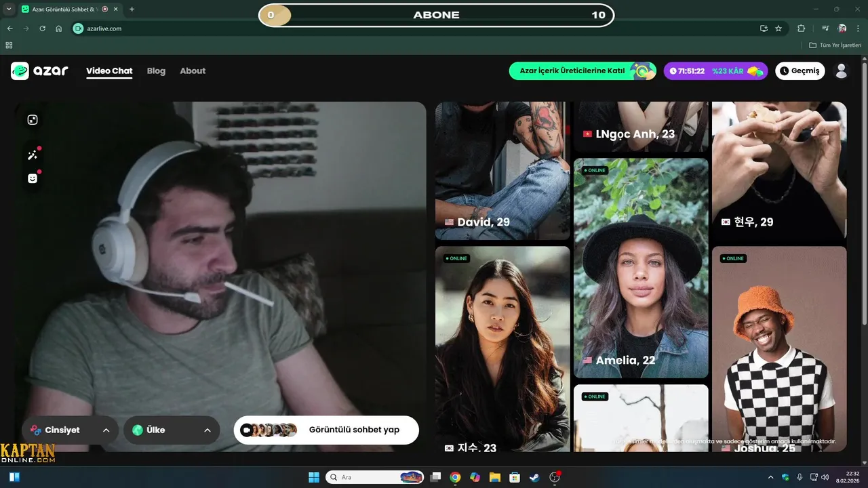
Task: Click the taskbar Ara search box
Action: [375, 477]
